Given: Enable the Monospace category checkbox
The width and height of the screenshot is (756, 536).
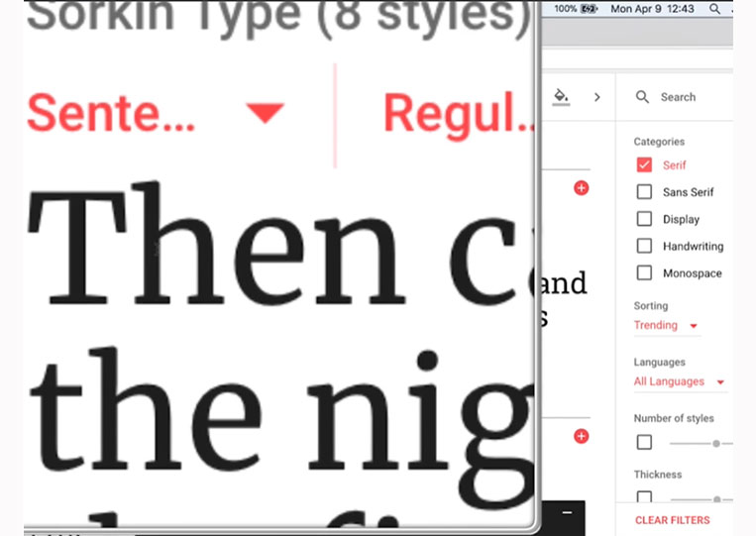Looking at the screenshot, I should [644, 272].
